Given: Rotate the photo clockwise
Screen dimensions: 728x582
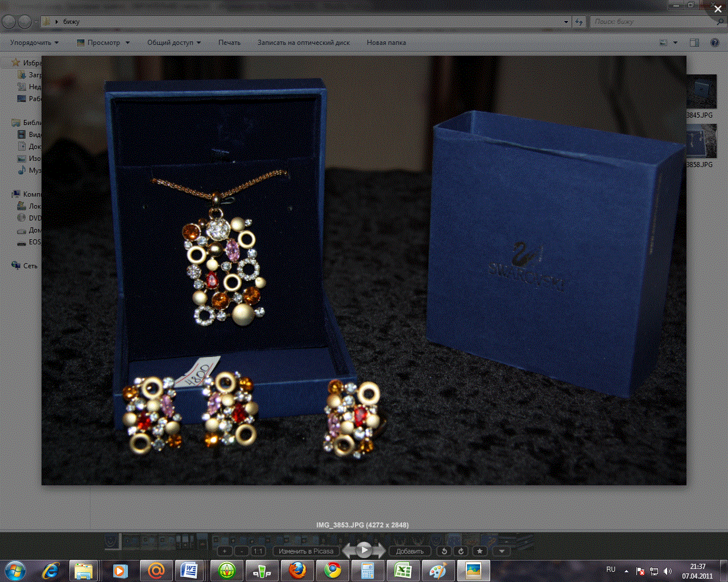Looking at the screenshot, I should coord(461,551).
